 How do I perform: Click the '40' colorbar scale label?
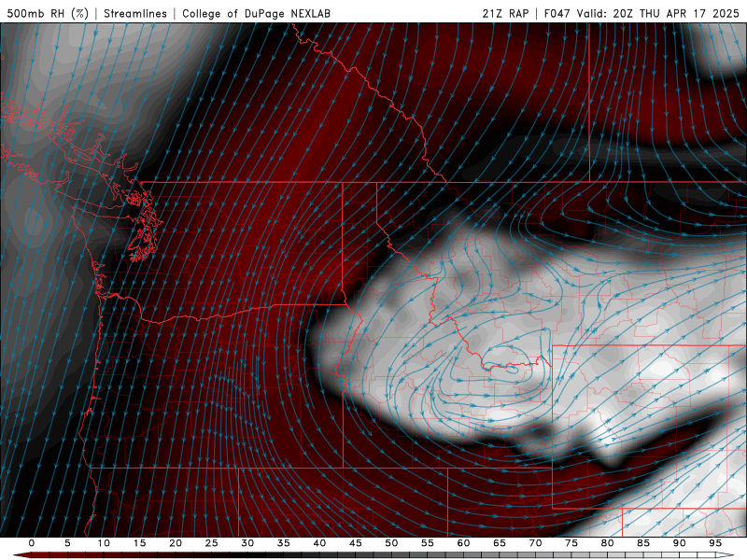click(x=319, y=543)
